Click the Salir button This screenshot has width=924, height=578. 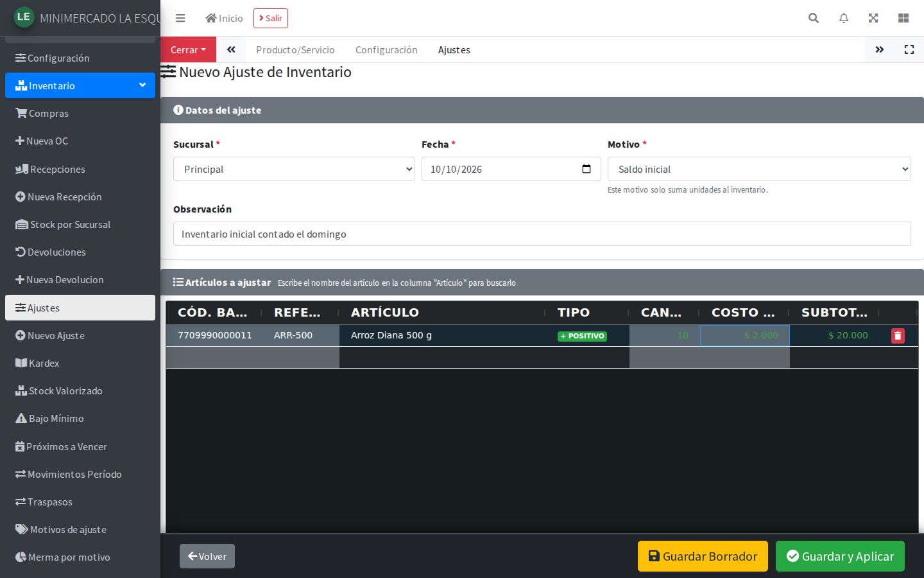[x=271, y=18]
